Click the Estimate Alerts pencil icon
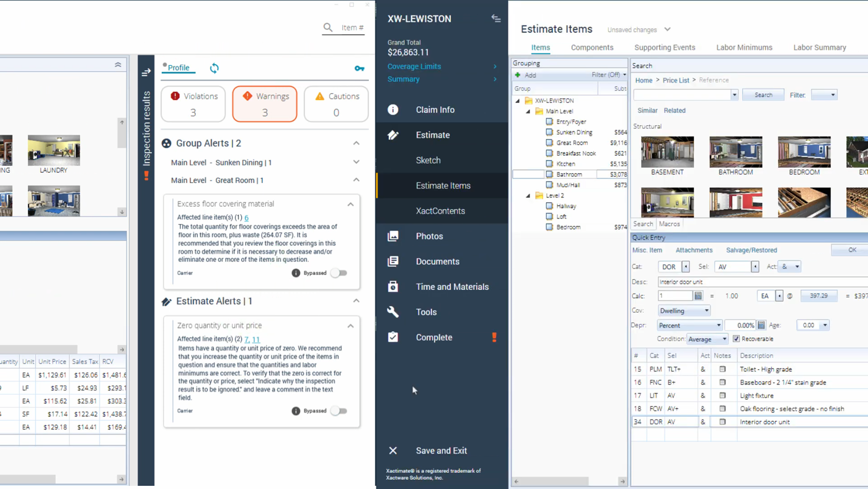 (166, 302)
